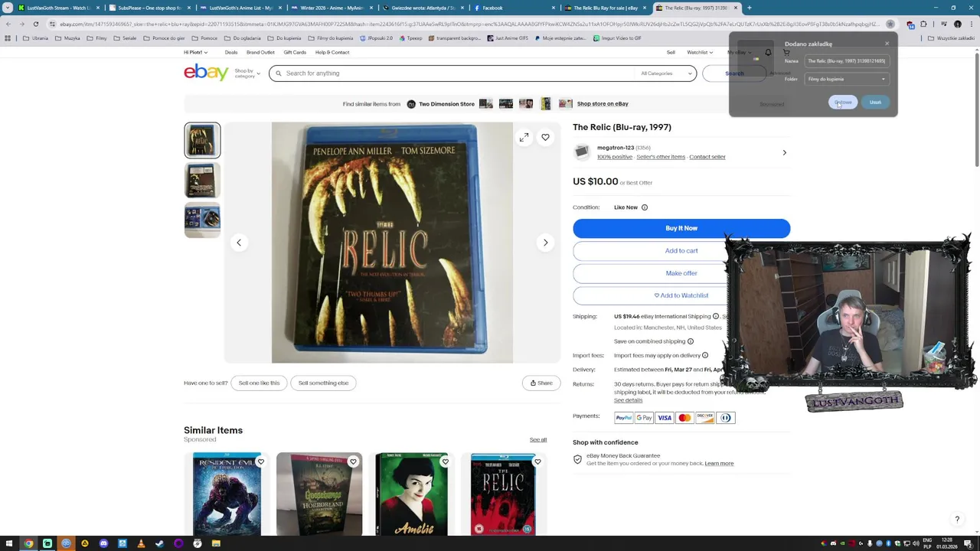Expand the Hi Piotr account dropdown

tap(195, 53)
